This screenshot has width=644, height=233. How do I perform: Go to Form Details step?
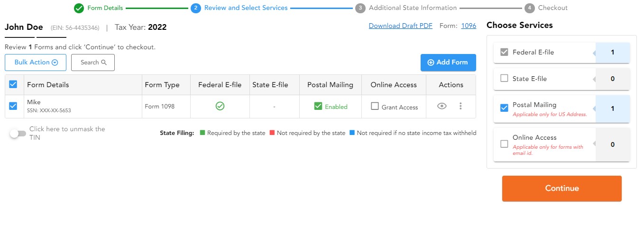(x=105, y=8)
